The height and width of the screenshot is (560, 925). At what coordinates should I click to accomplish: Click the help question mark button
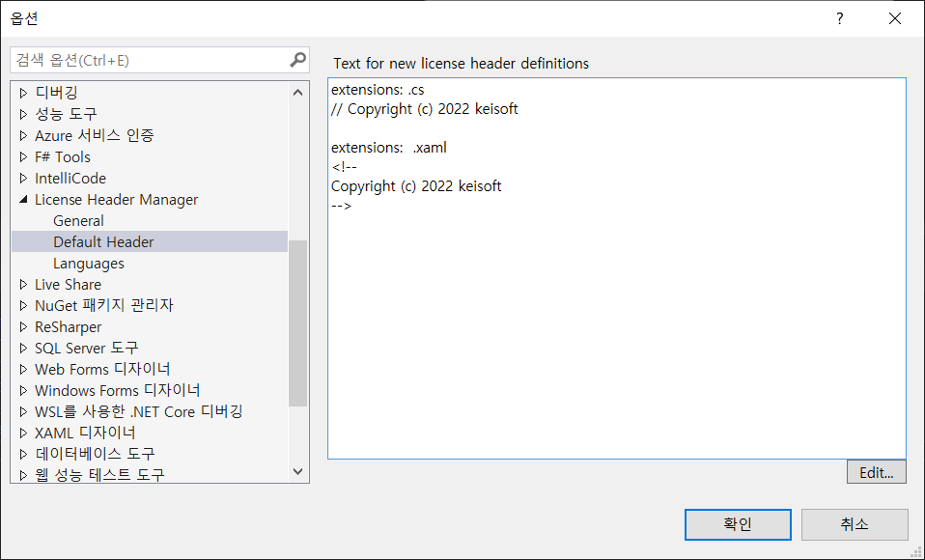pos(839,18)
